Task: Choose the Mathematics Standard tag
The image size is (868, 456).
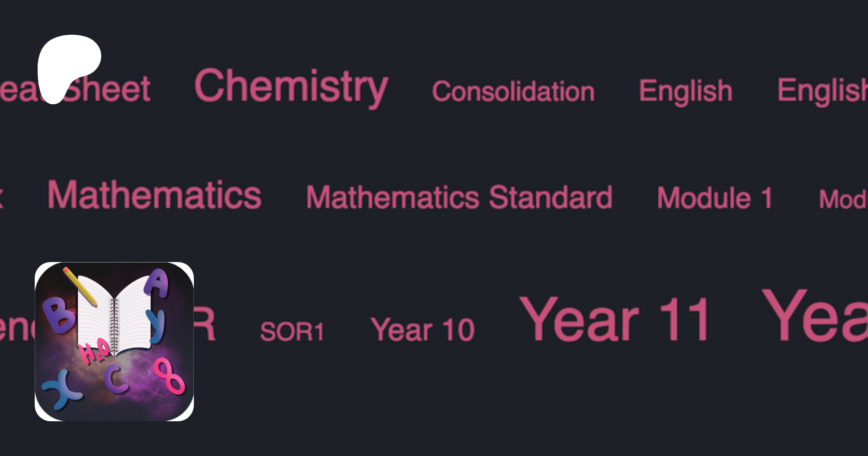Action: point(459,197)
